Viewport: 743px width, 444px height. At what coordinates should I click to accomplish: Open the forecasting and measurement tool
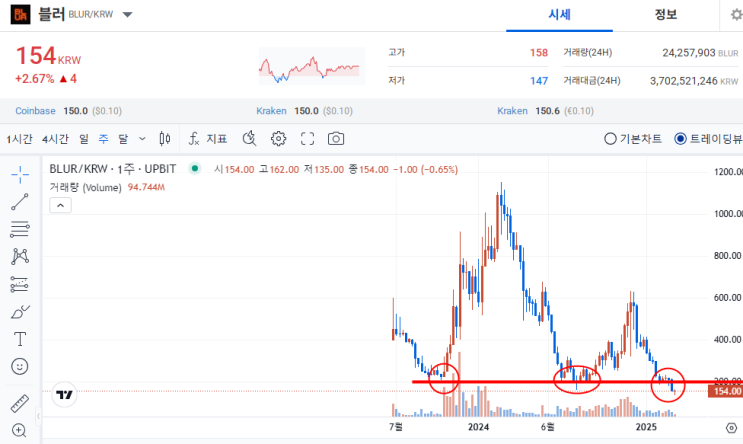pyautogui.click(x=20, y=284)
